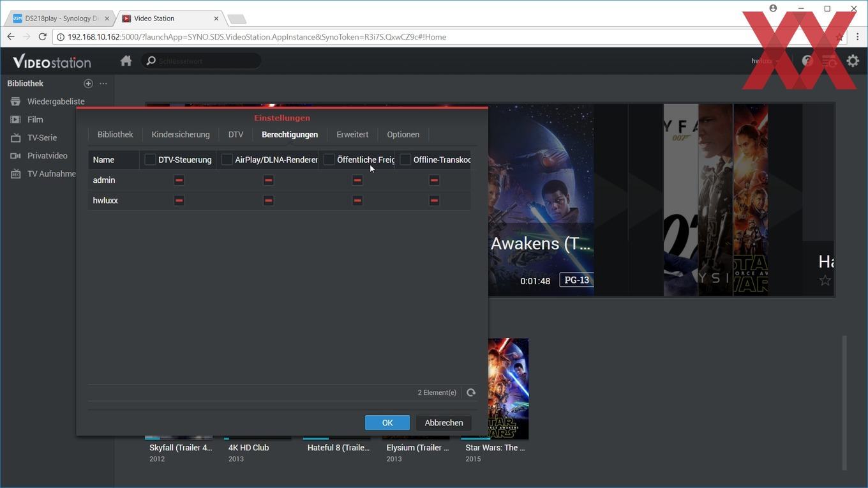Click the Name column header
868x488 pixels.
114,160
